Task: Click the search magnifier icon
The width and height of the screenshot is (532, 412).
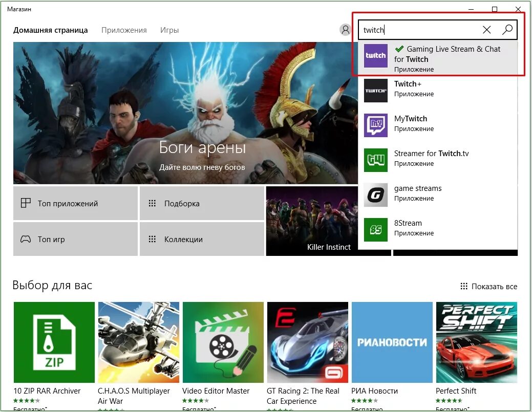Action: coord(507,30)
